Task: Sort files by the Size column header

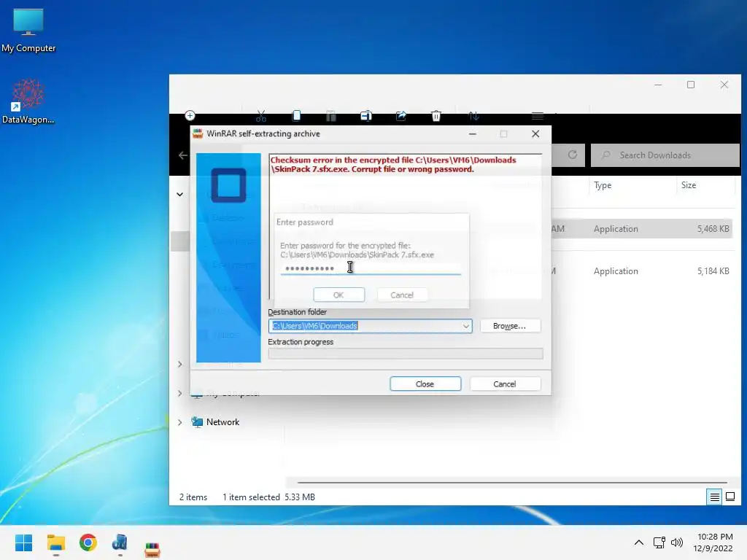Action: click(689, 185)
